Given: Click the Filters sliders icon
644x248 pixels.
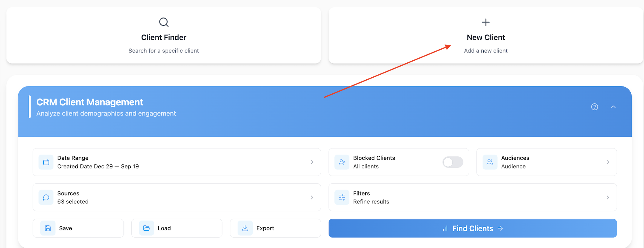Looking at the screenshot, I should tap(342, 197).
